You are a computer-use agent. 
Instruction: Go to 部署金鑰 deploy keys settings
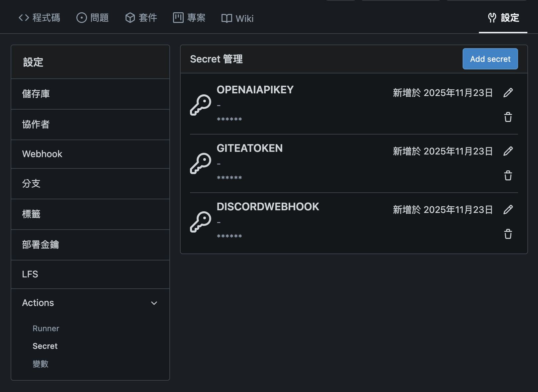40,245
